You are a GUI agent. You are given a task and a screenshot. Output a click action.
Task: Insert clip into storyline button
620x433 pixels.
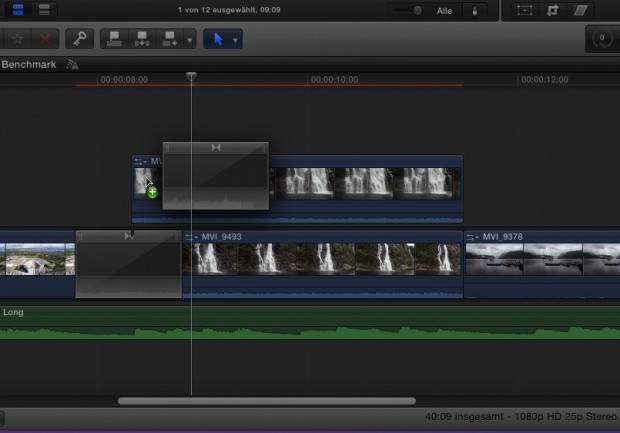(141, 39)
